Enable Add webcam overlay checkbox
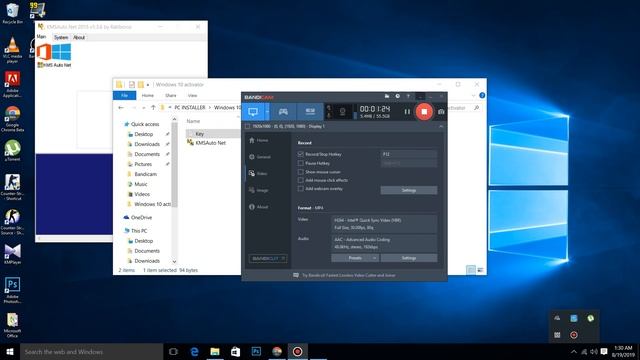Image resolution: width=640 pixels, height=360 pixels. point(301,189)
